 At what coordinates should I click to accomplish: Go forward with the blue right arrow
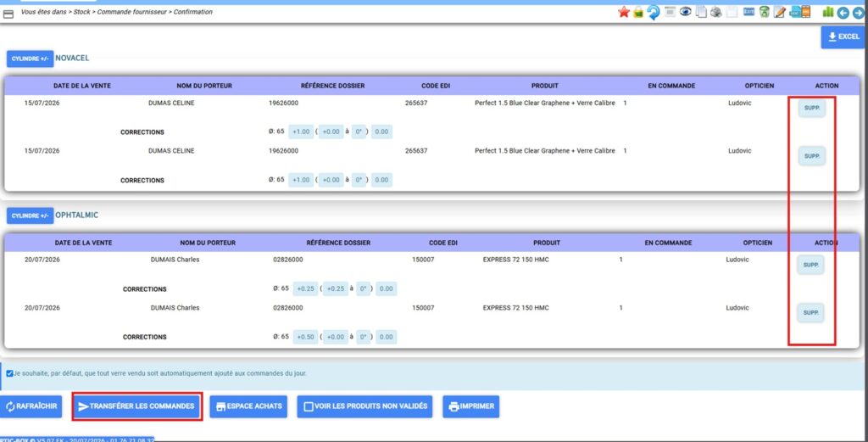tap(860, 13)
